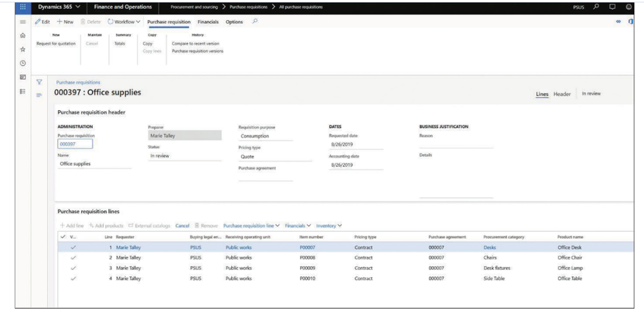Toggle checkmark on line 1 Office Desk row
This screenshot has height=309, width=644.
point(73,247)
